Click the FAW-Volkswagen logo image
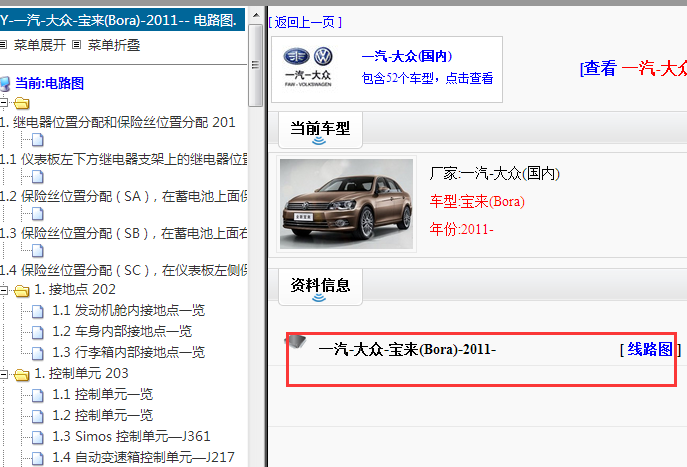 308,67
